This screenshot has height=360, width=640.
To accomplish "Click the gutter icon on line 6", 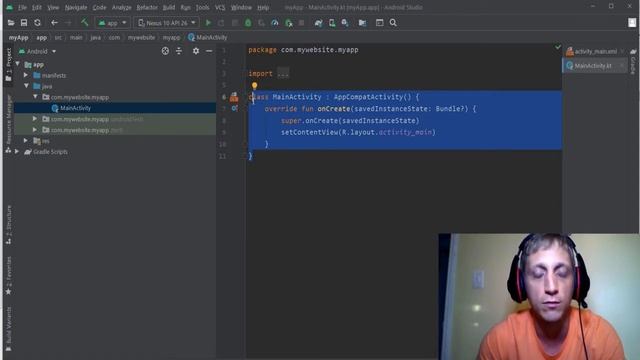I will coord(234,97).
